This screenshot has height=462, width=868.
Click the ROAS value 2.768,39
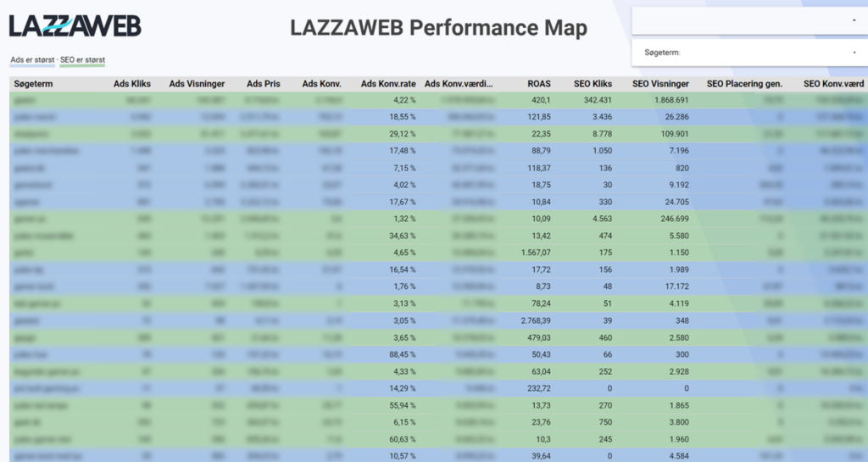(536, 320)
